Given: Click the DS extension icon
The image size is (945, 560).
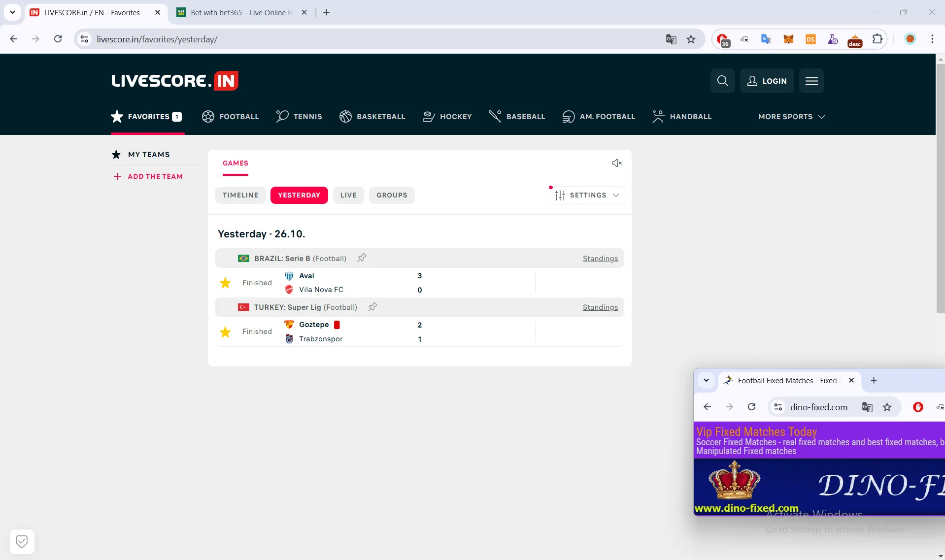Looking at the screenshot, I should [x=810, y=39].
